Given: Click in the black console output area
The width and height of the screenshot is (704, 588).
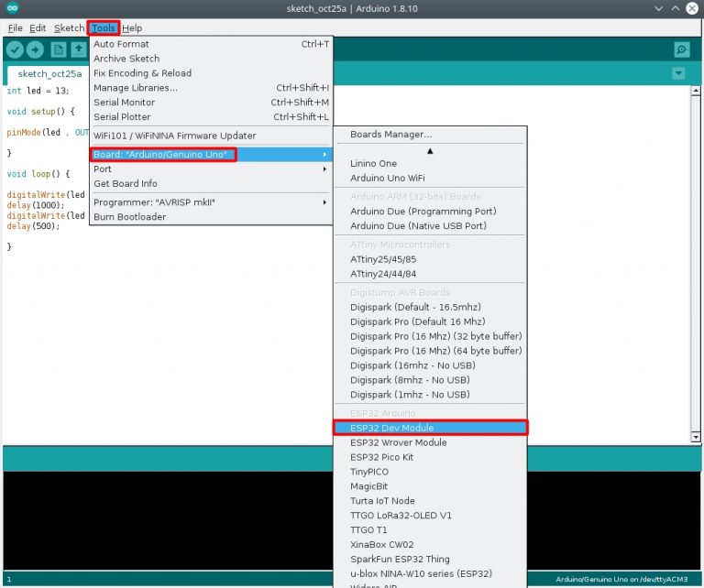Looking at the screenshot, I should (x=168, y=520).
